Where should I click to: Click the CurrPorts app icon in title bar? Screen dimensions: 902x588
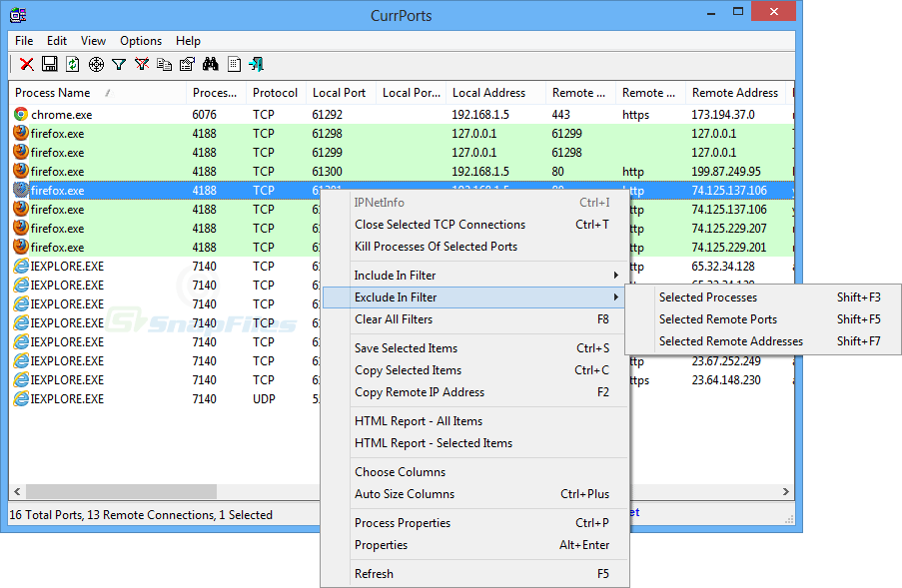point(18,15)
